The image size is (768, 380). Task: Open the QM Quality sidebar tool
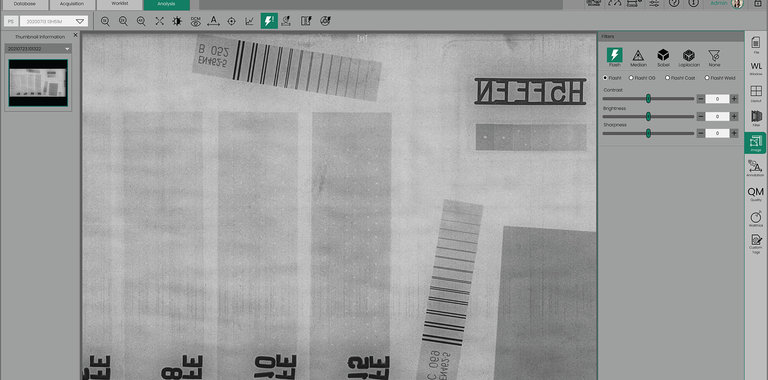tap(756, 193)
